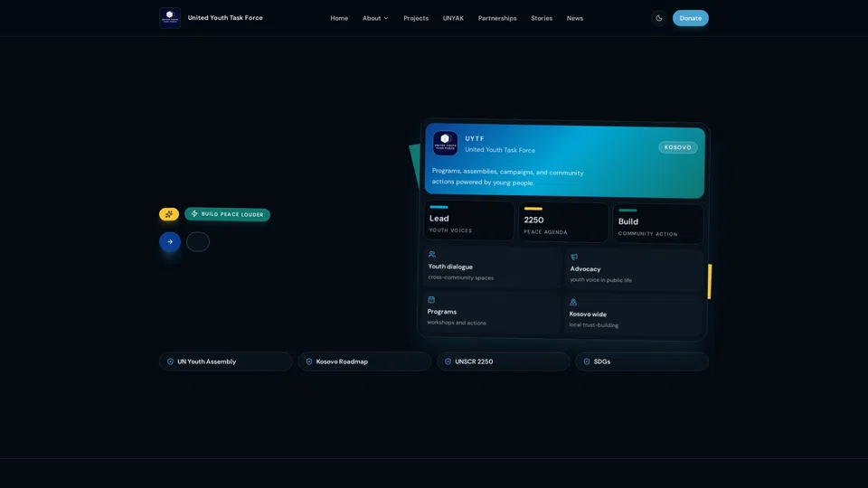Image resolution: width=868 pixels, height=488 pixels.
Task: Click the lightning bolt icon in Build Peace Louder
Action: pos(194,213)
